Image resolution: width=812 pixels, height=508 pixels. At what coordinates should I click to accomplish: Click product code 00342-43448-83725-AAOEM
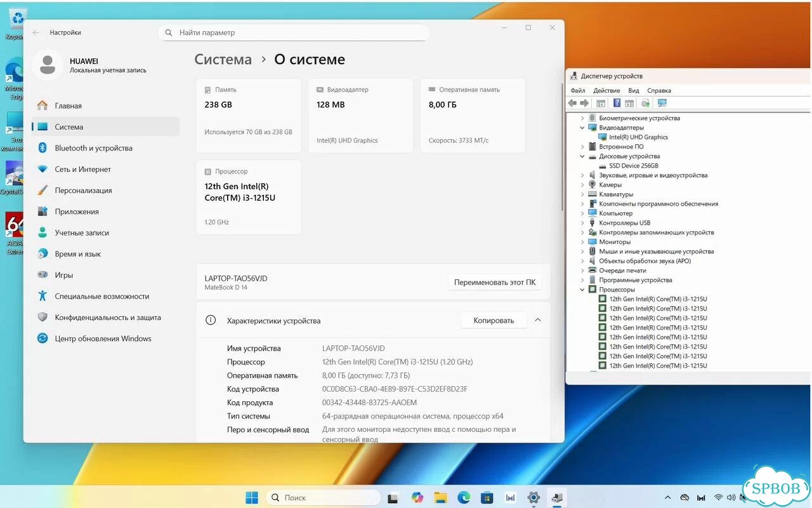(x=369, y=403)
